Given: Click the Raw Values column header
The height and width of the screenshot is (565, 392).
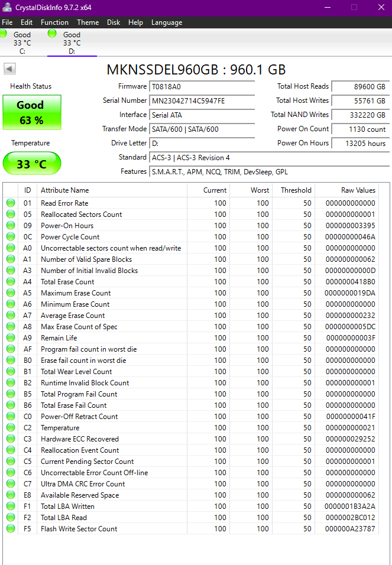Looking at the screenshot, I should coord(358,190).
